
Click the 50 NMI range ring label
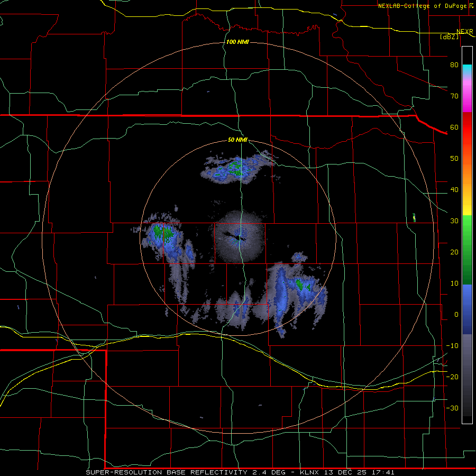coord(237,140)
